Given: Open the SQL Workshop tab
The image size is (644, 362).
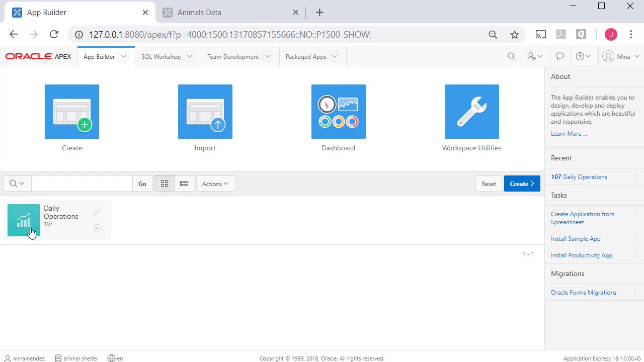Looking at the screenshot, I should click(161, 56).
